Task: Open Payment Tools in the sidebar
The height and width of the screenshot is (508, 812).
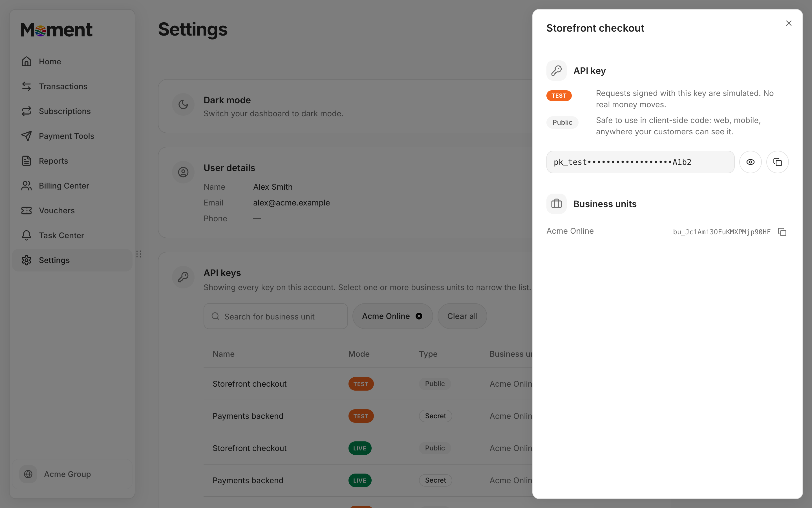Action: coord(72,136)
